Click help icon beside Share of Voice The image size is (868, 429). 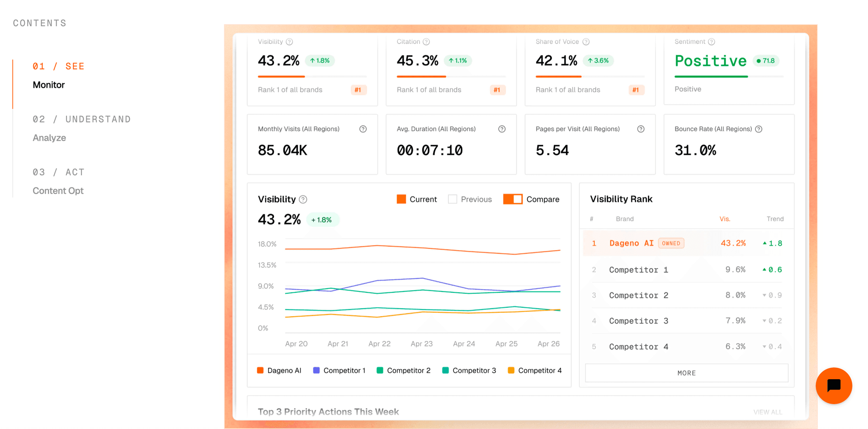click(586, 42)
